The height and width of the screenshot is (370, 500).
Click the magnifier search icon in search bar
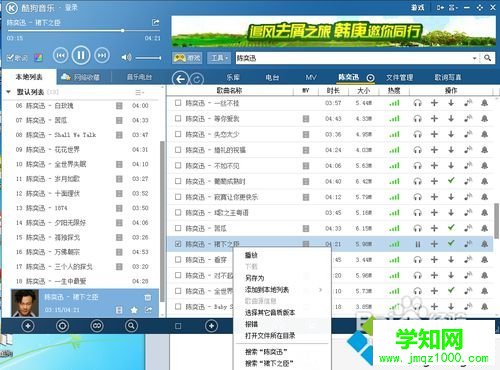[x=487, y=58]
